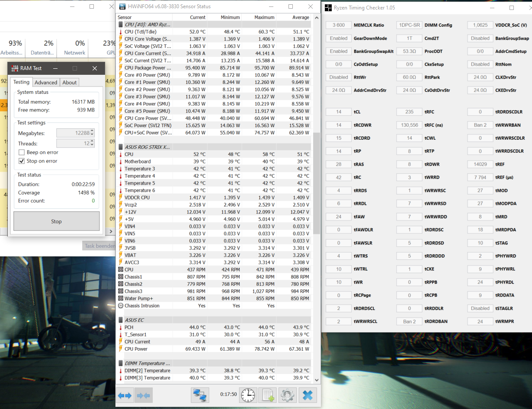The height and width of the screenshot is (409, 532).
Task: Click thermometer icon of CPU (Tctl/Tdie) row
Action: click(x=121, y=32)
